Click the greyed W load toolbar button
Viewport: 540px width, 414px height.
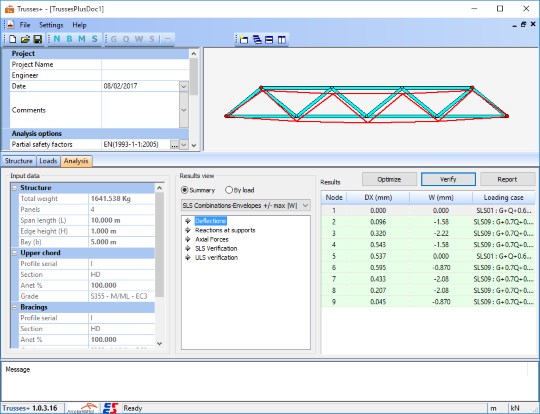tap(139, 39)
